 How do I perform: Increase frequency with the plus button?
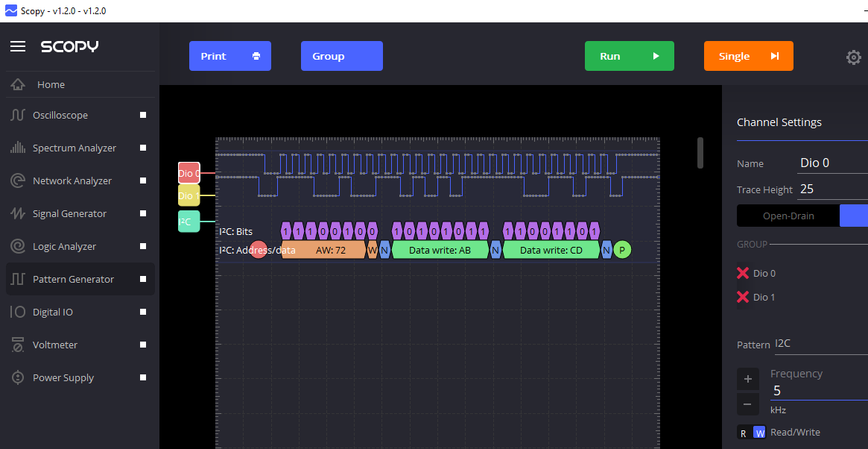pyautogui.click(x=748, y=379)
